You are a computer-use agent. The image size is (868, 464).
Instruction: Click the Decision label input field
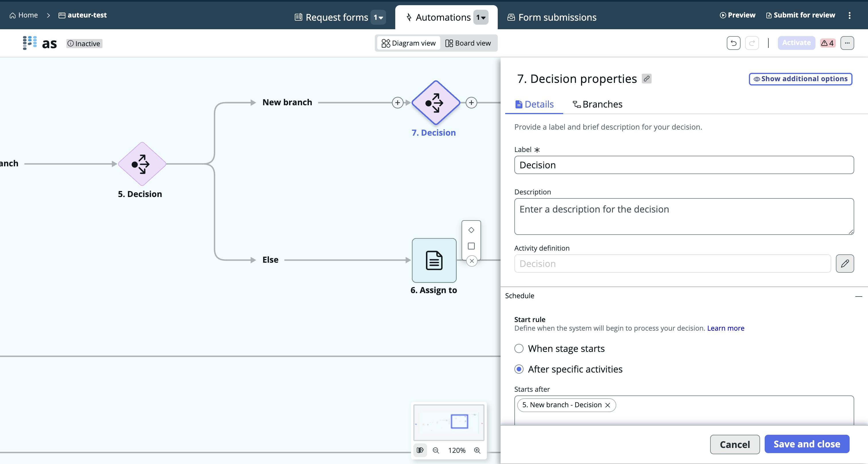[684, 165]
